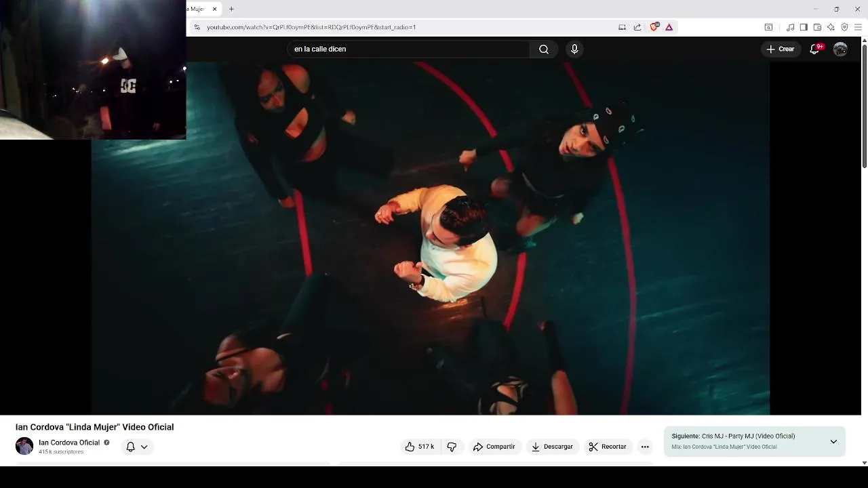Screen dimensions: 868x488
Task: Click inside the 'en la calle dicen' search box
Action: coord(408,49)
